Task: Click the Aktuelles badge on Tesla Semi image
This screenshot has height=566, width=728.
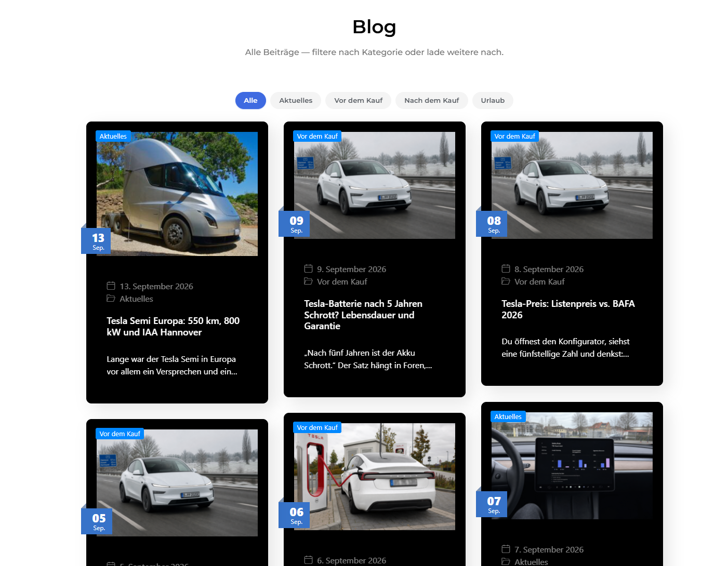Action: (113, 137)
